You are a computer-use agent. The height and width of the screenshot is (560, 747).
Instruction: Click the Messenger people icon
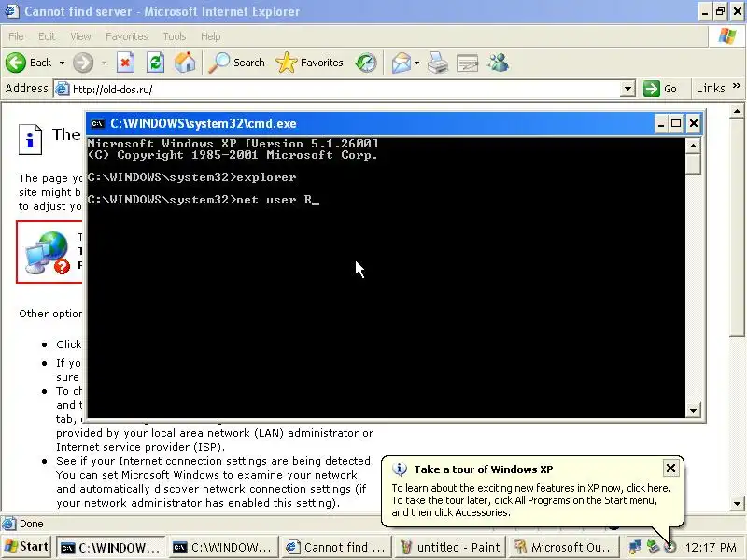click(x=499, y=63)
